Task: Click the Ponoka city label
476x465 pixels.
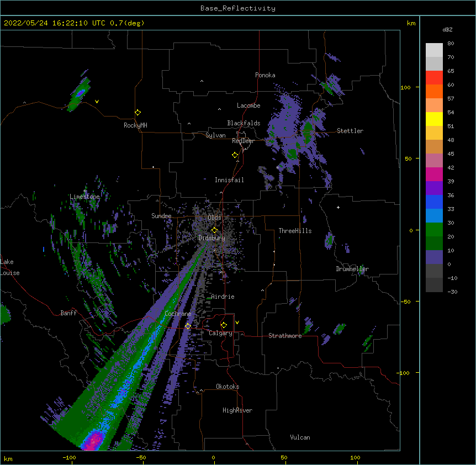Action: (265, 75)
